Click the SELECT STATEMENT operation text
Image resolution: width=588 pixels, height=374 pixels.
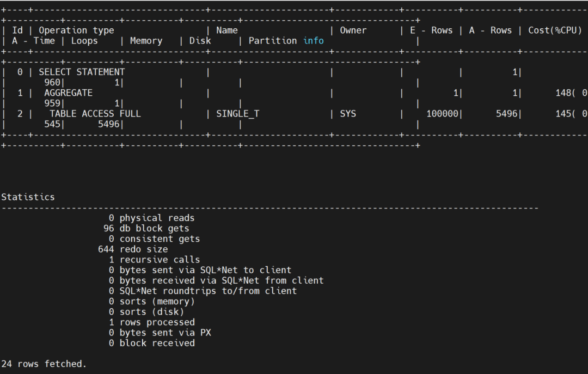[x=82, y=72]
